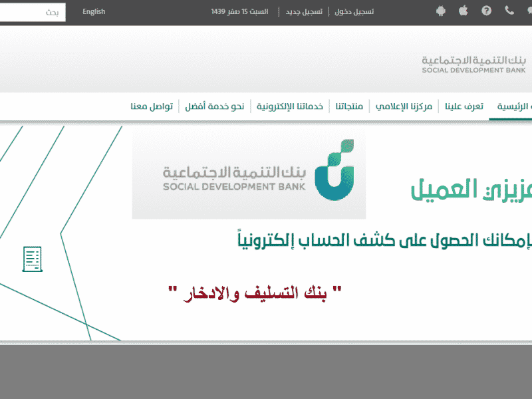Open the Android app download icon
This screenshot has height=399, width=532.
(x=441, y=11)
